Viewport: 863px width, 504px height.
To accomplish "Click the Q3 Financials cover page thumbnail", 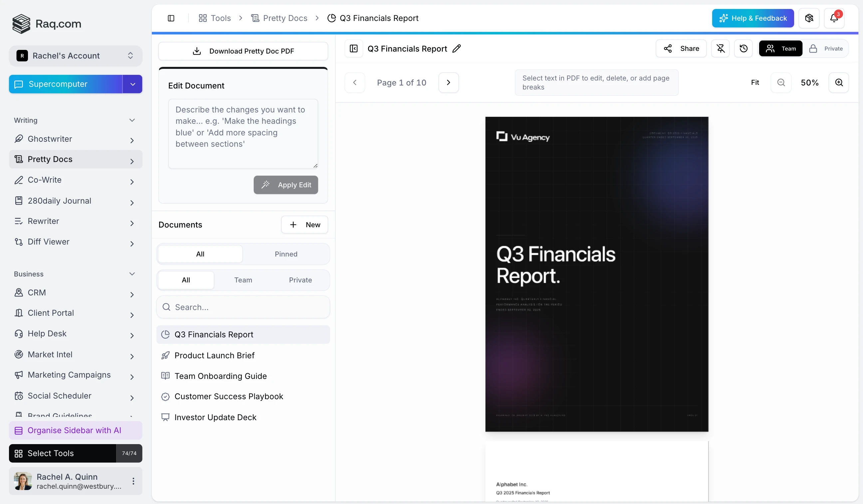I will click(597, 274).
